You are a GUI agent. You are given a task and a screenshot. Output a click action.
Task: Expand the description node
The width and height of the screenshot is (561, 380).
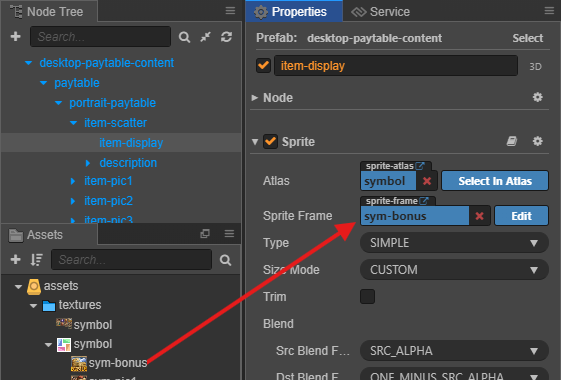(88, 163)
